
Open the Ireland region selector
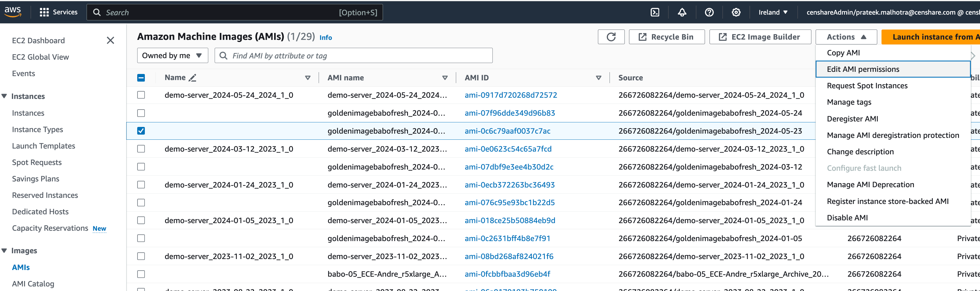point(773,12)
